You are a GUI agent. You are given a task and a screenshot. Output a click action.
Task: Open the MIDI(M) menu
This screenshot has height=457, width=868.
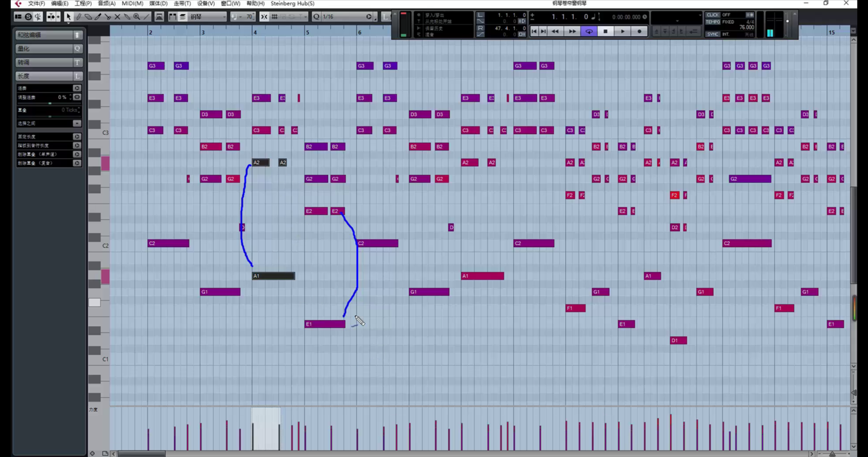point(132,3)
